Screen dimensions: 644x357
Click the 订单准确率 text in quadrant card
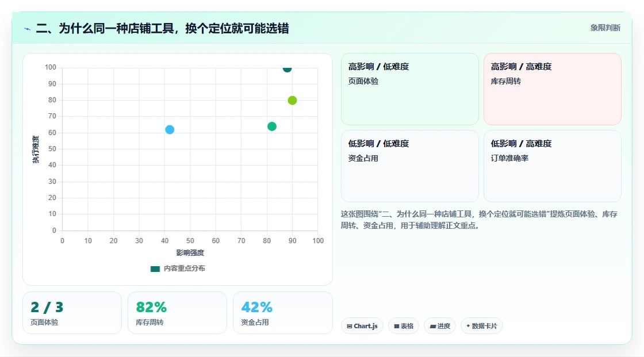pyautogui.click(x=509, y=158)
